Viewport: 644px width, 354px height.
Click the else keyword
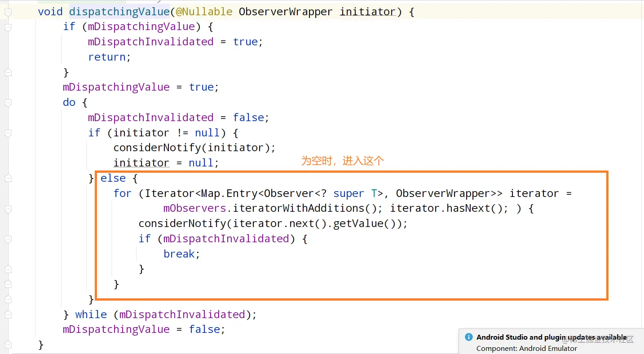pos(113,178)
